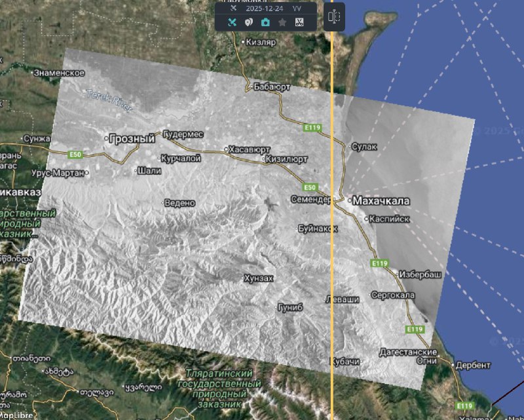Click the Хунзах label on the radar image
Screen dimensions: 524x420
point(257,278)
